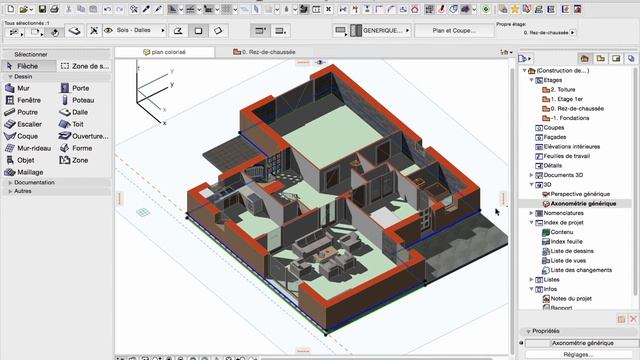
Task: Switch to the 0. Rez-de-chaussée tab
Action: [264, 52]
